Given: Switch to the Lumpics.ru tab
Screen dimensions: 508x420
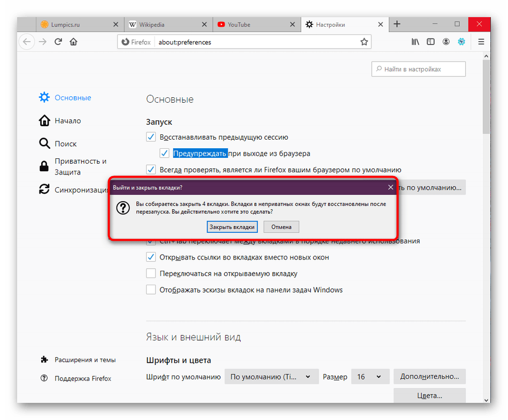Looking at the screenshot, I should (x=80, y=25).
